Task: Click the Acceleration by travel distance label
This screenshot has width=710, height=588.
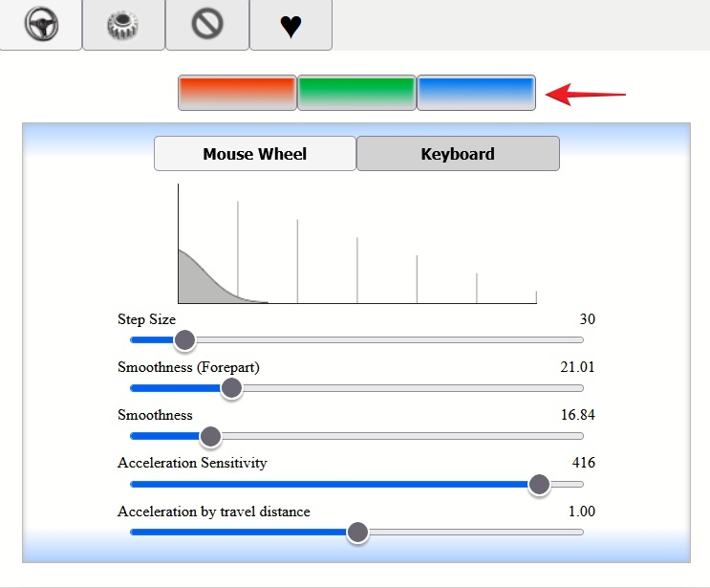Action: point(214,512)
